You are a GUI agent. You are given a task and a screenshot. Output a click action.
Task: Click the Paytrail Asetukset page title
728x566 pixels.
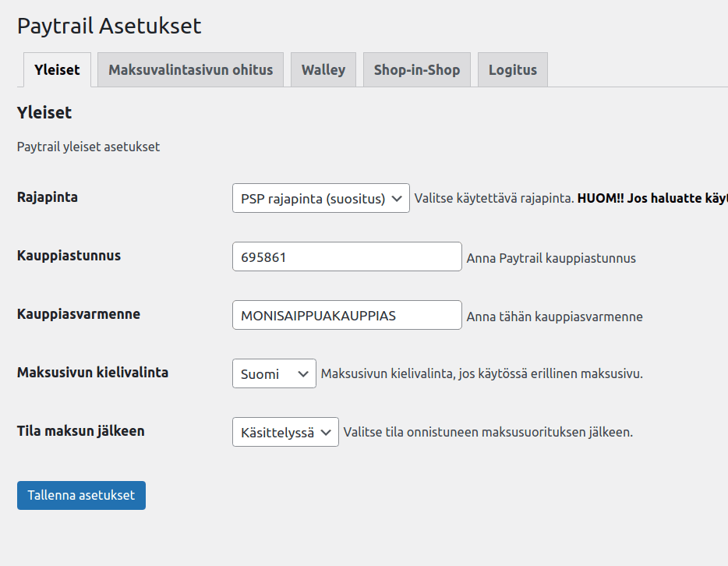[109, 26]
